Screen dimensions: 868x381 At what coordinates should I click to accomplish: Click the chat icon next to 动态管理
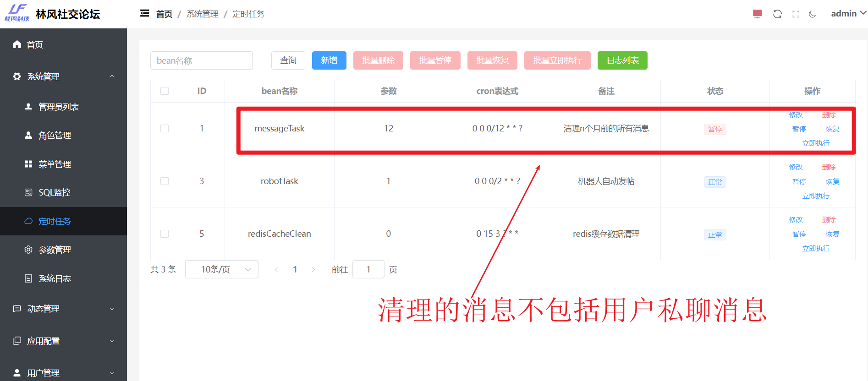17,309
